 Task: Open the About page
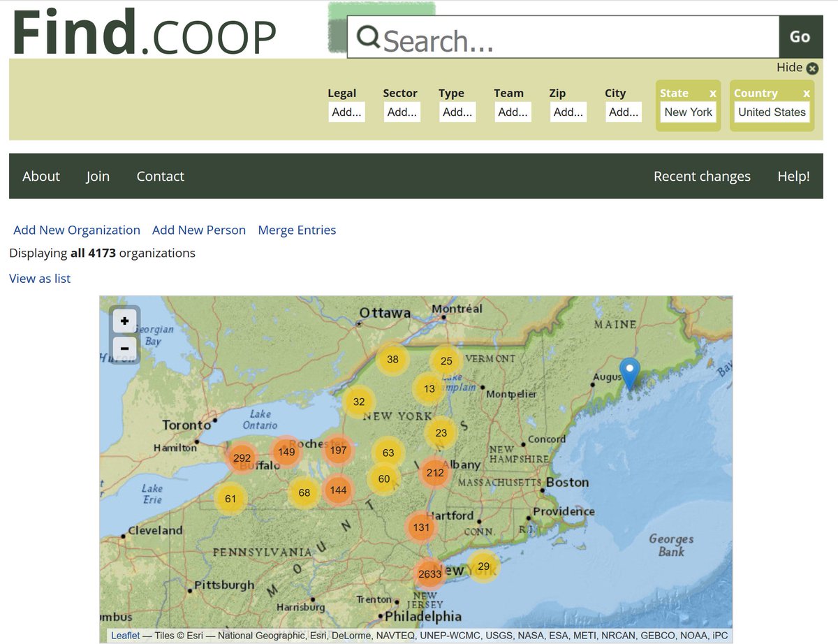pos(41,176)
